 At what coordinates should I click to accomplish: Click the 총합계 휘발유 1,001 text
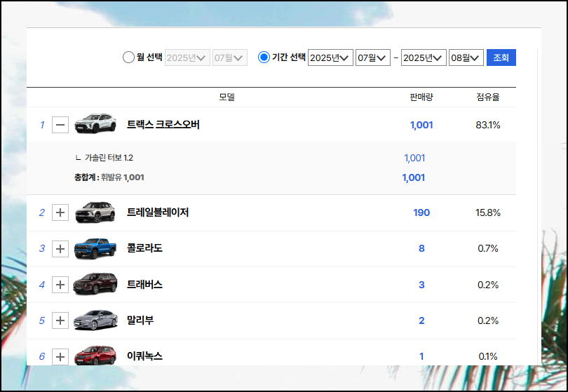(109, 177)
